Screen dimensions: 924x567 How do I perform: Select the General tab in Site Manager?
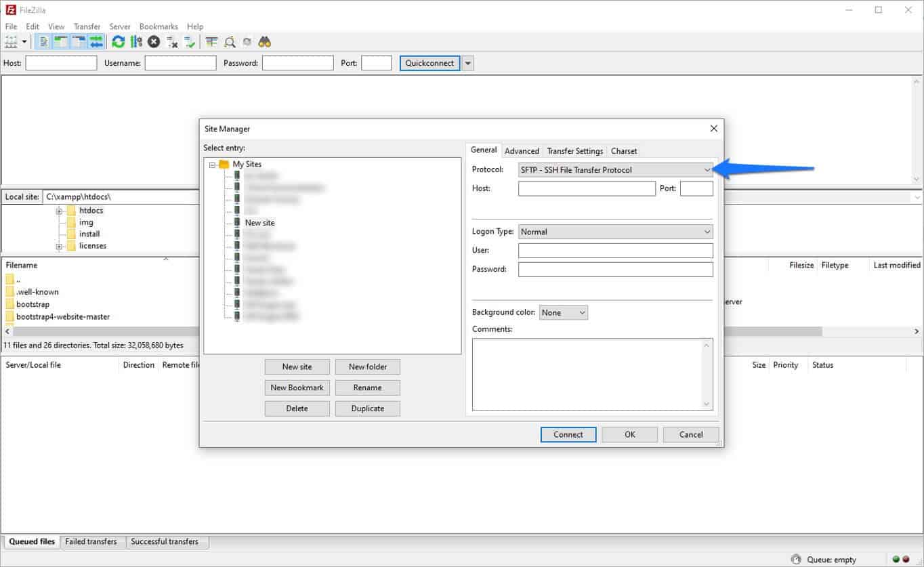(x=484, y=150)
